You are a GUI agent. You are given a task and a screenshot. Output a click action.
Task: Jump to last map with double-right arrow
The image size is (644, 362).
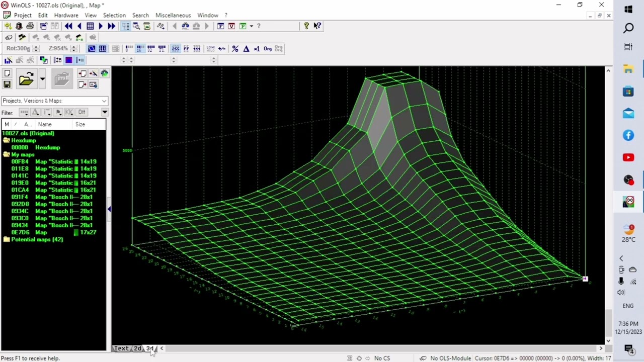pyautogui.click(x=111, y=26)
